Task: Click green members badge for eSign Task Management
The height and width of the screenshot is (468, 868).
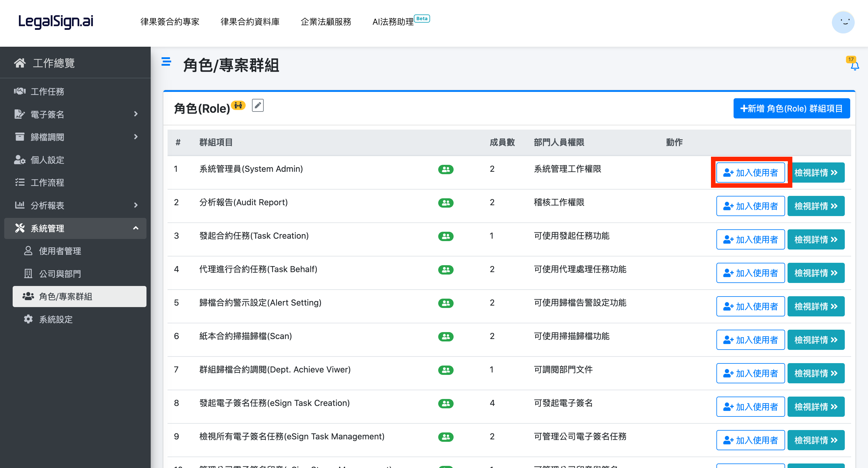Action: coord(446,437)
